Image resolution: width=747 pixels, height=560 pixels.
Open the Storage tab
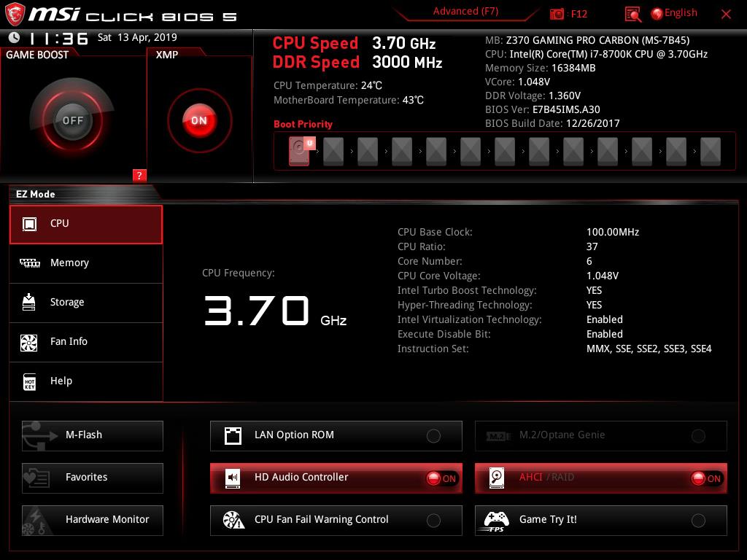click(x=86, y=303)
